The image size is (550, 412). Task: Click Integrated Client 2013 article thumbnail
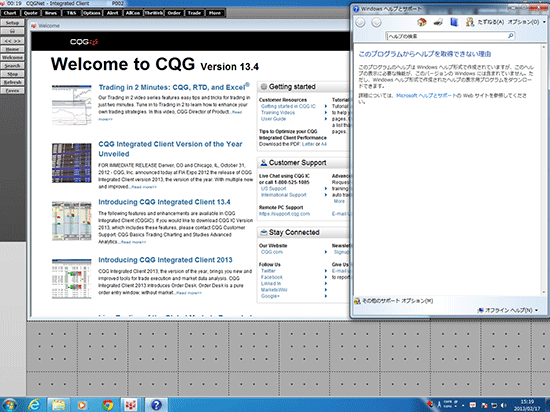72,279
